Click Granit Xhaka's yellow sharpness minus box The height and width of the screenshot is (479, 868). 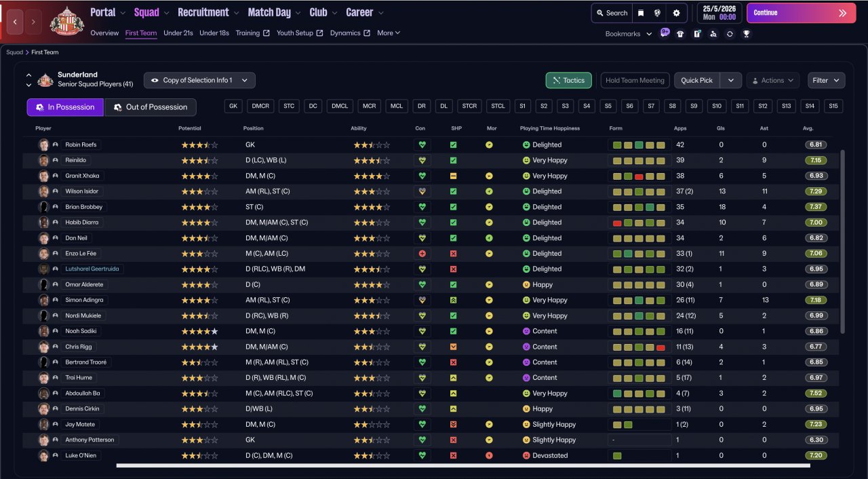coord(453,176)
